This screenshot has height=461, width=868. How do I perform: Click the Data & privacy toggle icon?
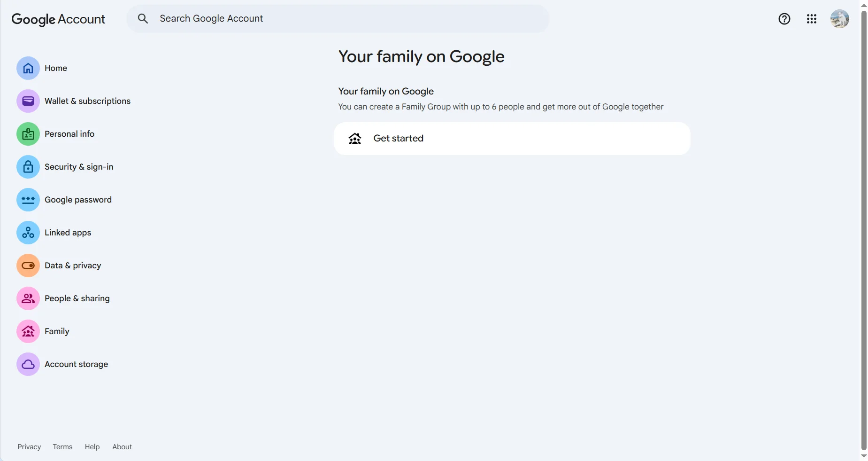28,266
